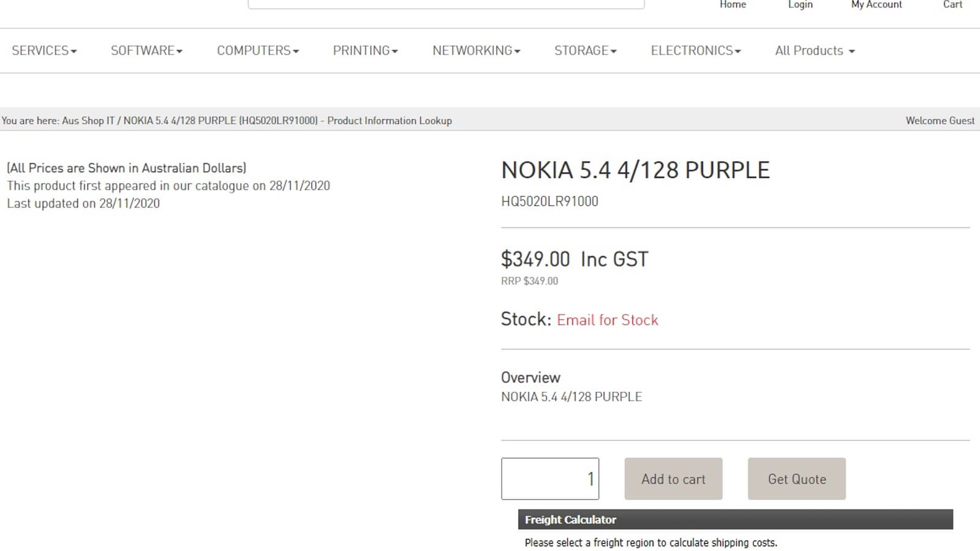Screen dimensions: 980x551
Task: View the Cart
Action: [952, 5]
